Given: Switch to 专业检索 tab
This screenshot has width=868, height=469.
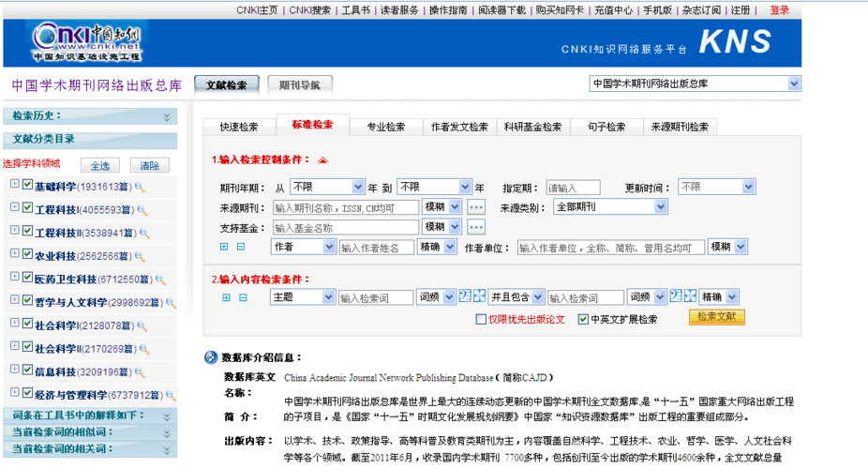Looking at the screenshot, I should coord(386,127).
